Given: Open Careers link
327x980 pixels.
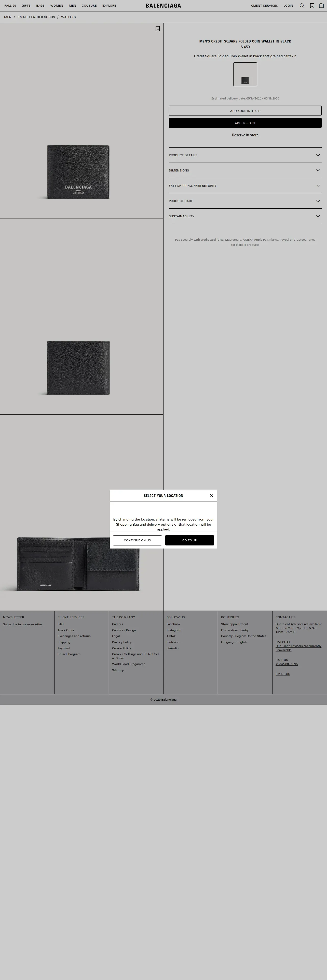Looking at the screenshot, I should [x=118, y=624].
